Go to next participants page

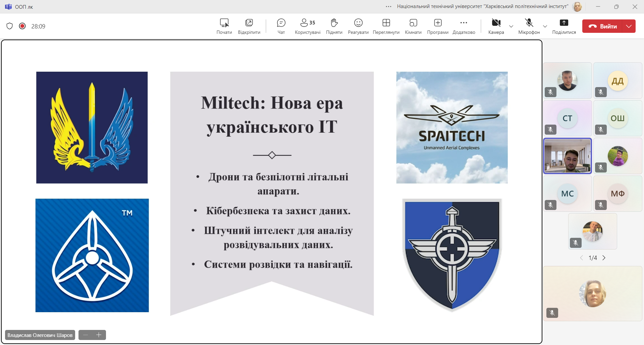604,258
